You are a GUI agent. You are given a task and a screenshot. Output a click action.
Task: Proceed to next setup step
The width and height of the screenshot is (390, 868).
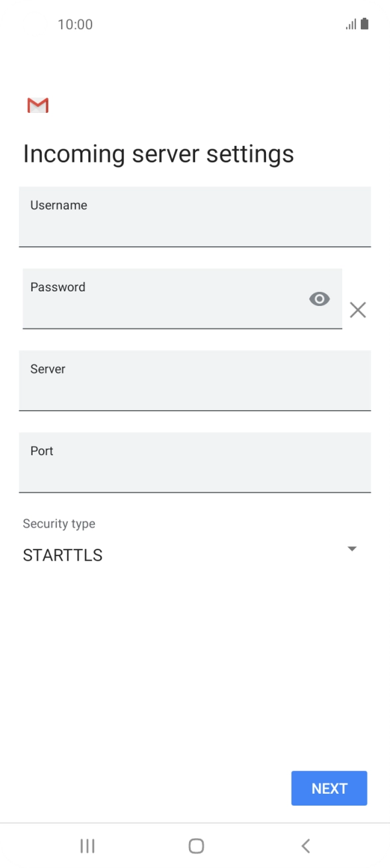[329, 788]
